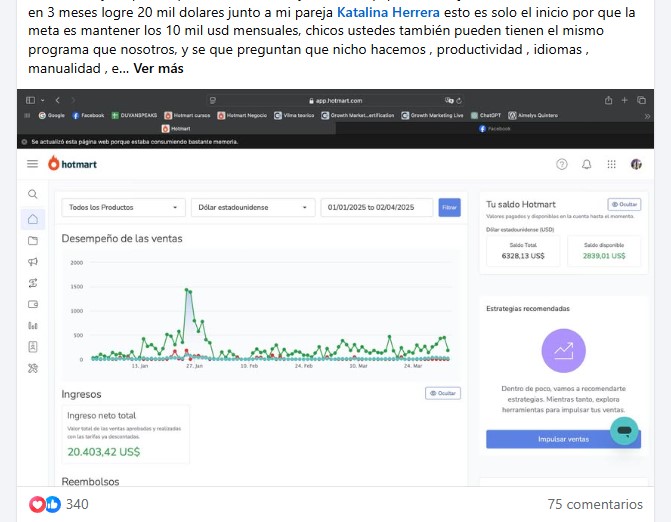The width and height of the screenshot is (671, 522).
Task: Click the Hotmart flame logo
Action: 53,163
